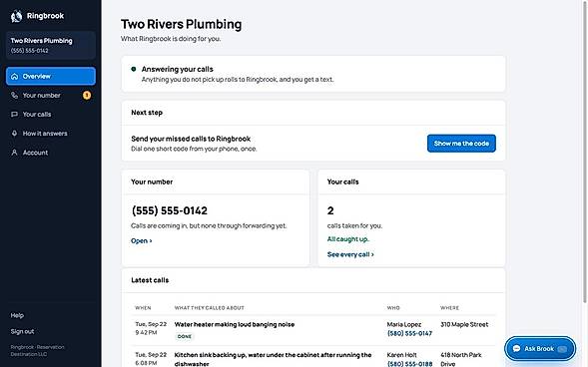Image resolution: width=588 pixels, height=367 pixels.
Task: Click the WHO column header
Action: click(393, 308)
